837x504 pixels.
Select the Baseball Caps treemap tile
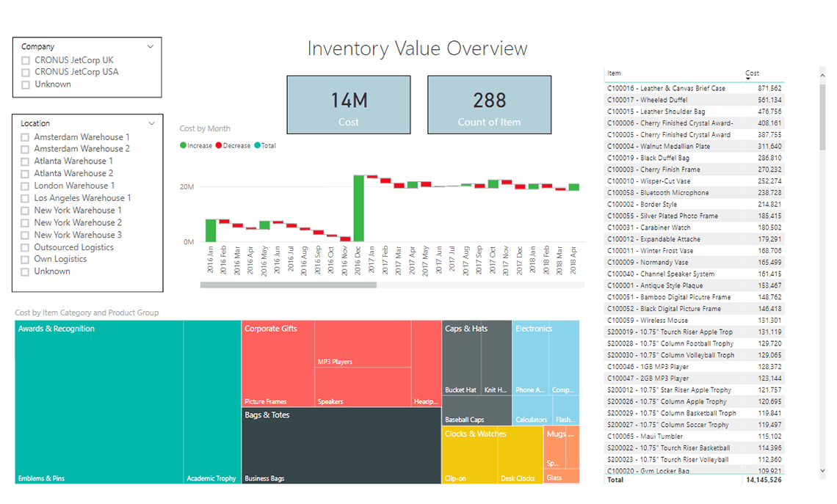477,411
